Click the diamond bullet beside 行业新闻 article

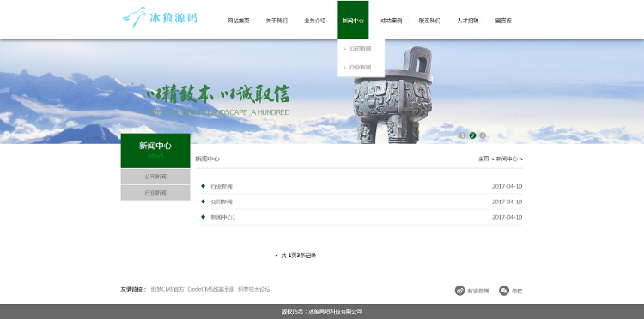(x=203, y=186)
